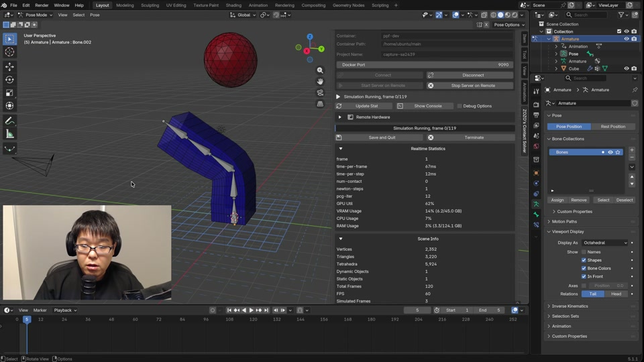Collapse the Scene Info section
The width and height of the screenshot is (644, 362).
[341, 239]
